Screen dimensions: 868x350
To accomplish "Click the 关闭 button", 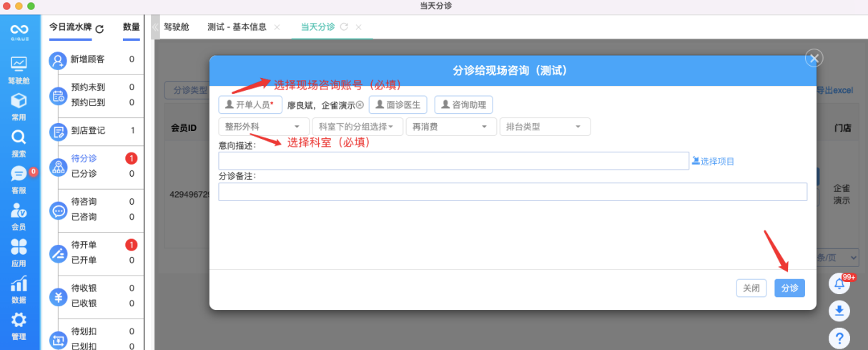I will (x=751, y=288).
